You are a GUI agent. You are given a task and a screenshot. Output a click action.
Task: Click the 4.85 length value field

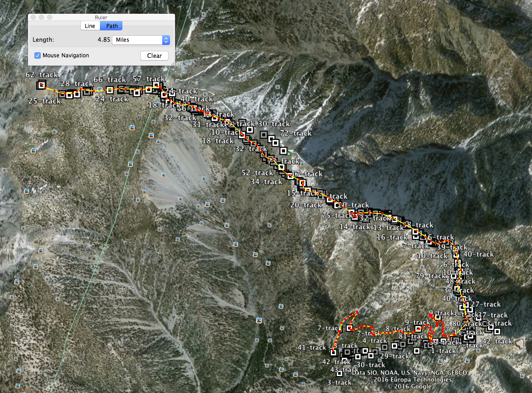[x=104, y=40]
